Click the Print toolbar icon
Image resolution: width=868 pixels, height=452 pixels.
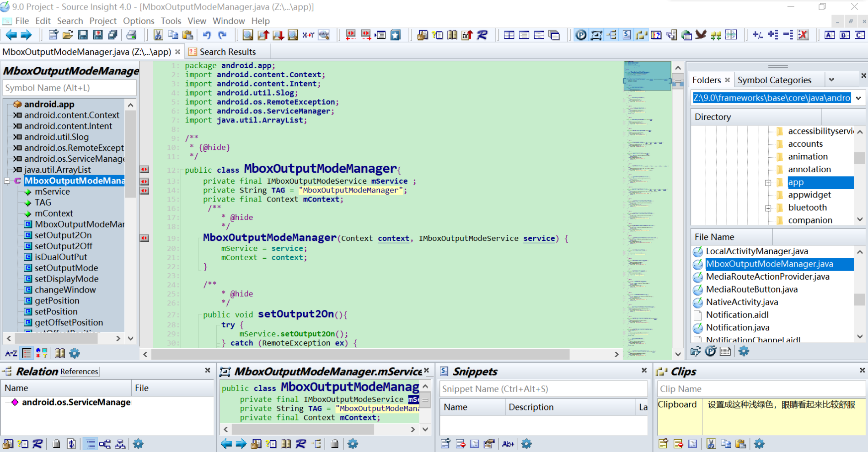tap(131, 35)
